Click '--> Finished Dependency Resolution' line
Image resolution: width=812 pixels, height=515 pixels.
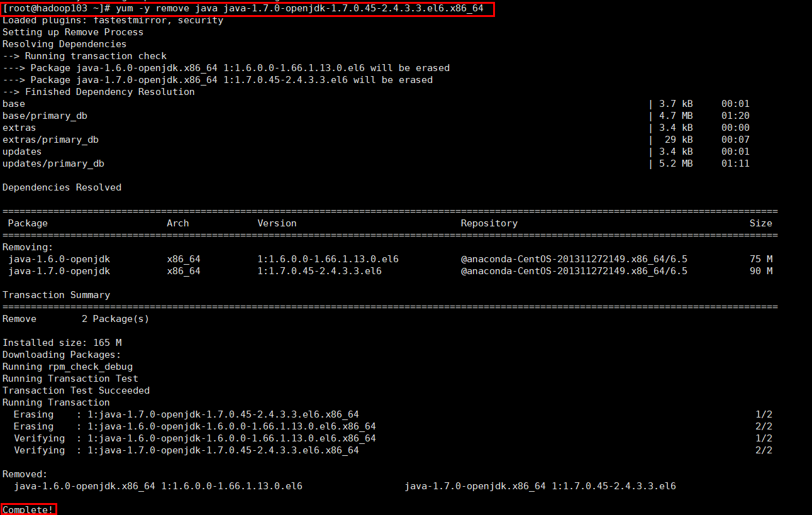(x=99, y=92)
